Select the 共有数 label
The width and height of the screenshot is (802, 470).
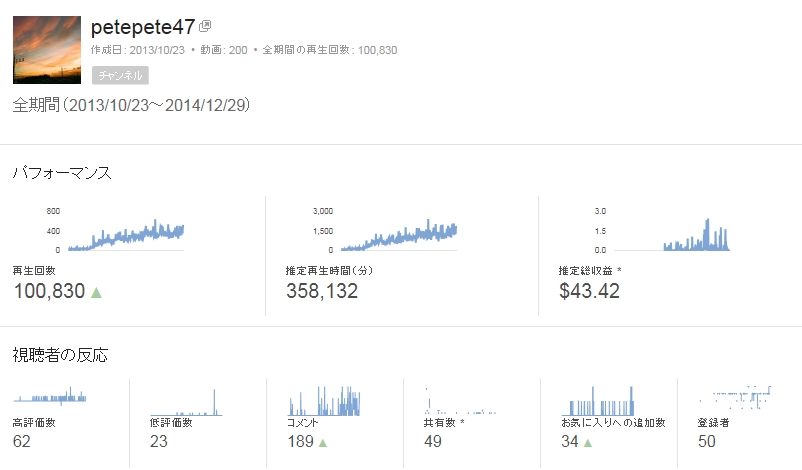(x=439, y=422)
